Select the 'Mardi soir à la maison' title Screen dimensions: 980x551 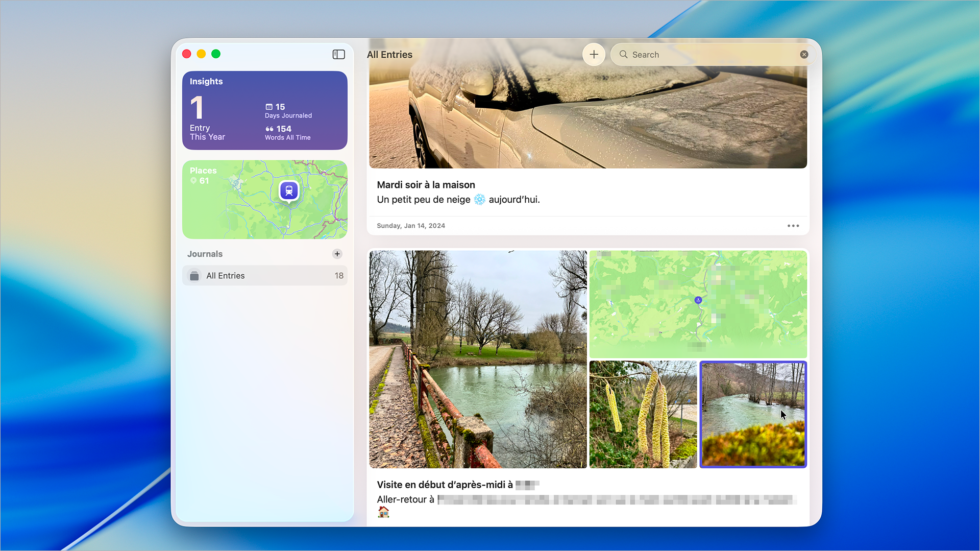426,185
